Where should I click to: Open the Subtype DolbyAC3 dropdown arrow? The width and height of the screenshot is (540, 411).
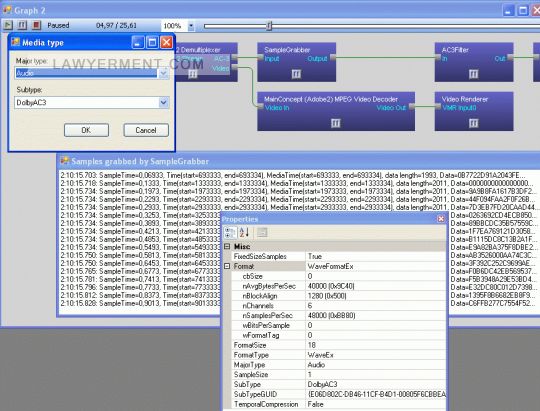coord(164,102)
